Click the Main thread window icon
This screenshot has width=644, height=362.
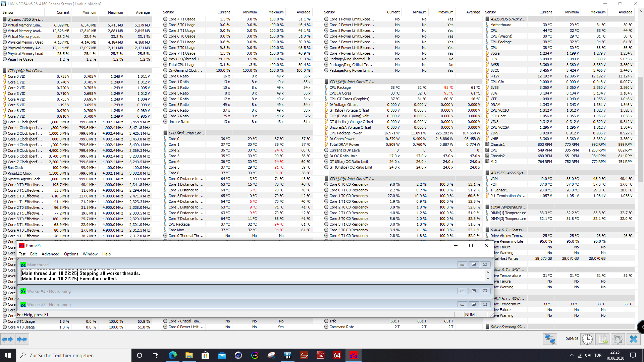[23, 264]
